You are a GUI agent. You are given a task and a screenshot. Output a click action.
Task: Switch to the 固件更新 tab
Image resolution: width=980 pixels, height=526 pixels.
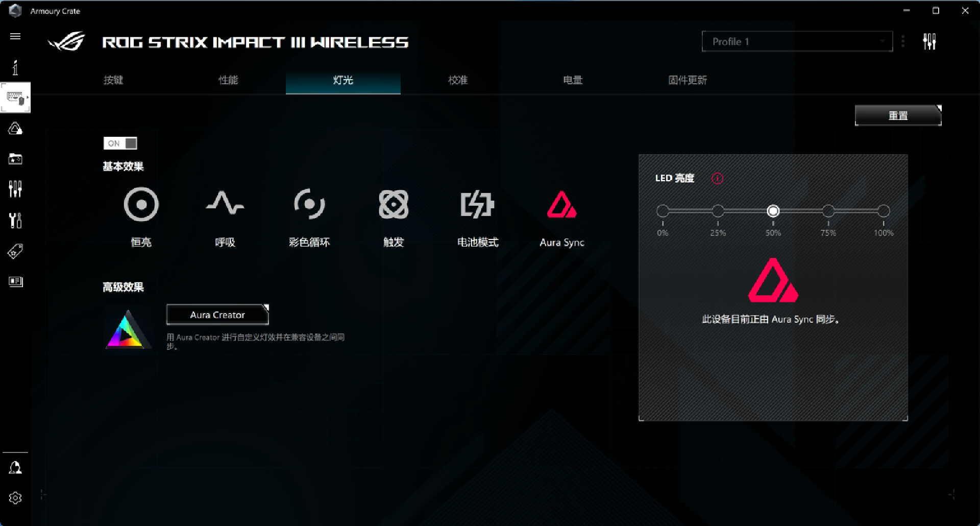click(688, 80)
